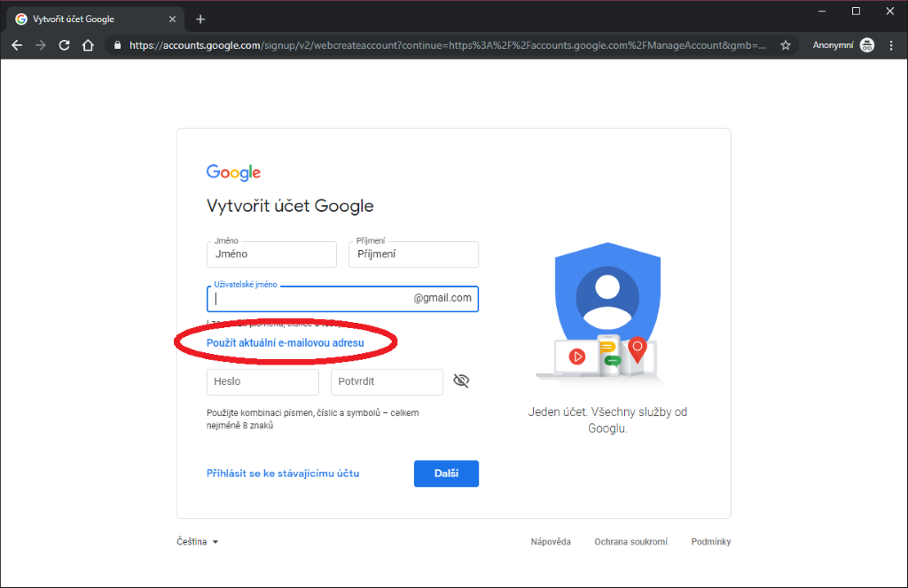Open Ochrana soukromí privacy link
The width and height of the screenshot is (908, 588).
pos(630,542)
